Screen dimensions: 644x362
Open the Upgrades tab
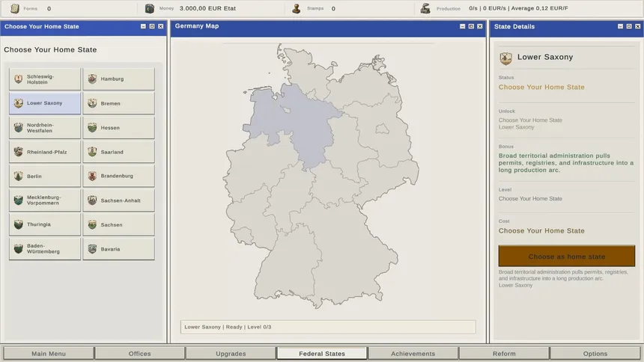[x=231, y=353]
